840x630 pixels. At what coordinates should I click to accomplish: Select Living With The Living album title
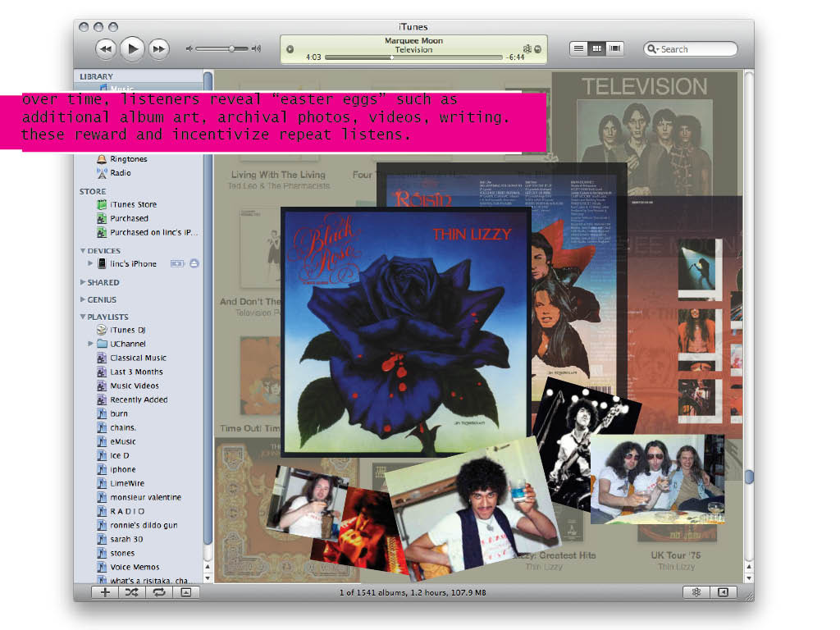(x=278, y=175)
